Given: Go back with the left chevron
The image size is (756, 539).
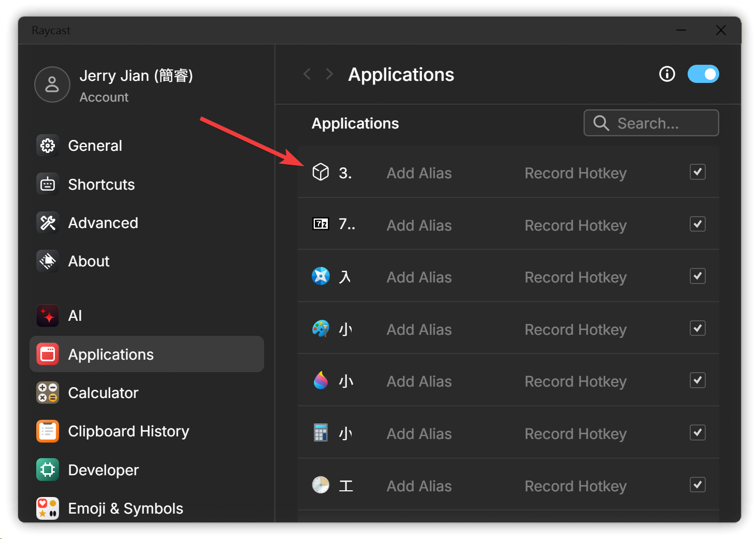Looking at the screenshot, I should click(307, 74).
